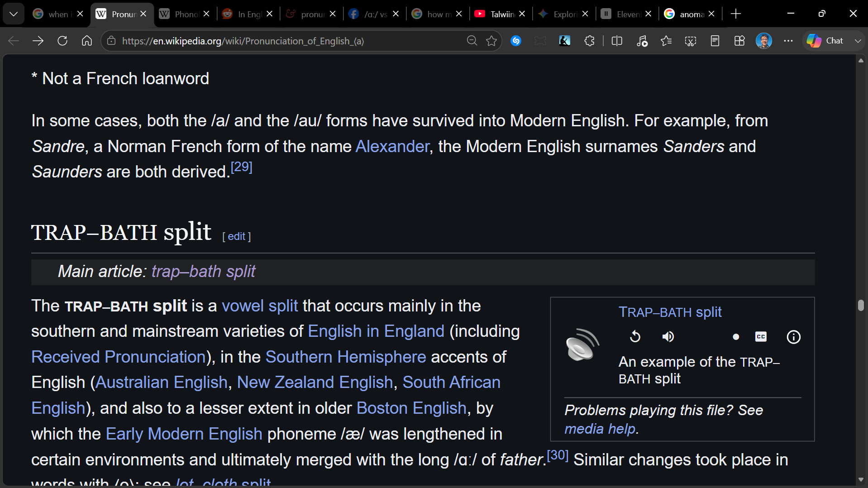Open the Early Modern English link
The width and height of the screenshot is (868, 488).
click(x=184, y=434)
